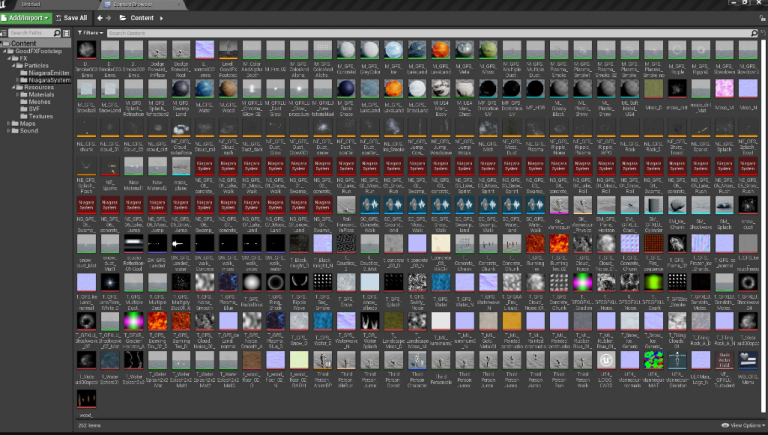The image size is (768, 435).
Task: Expand the Materials folder arrow
Action: (x=18, y=95)
